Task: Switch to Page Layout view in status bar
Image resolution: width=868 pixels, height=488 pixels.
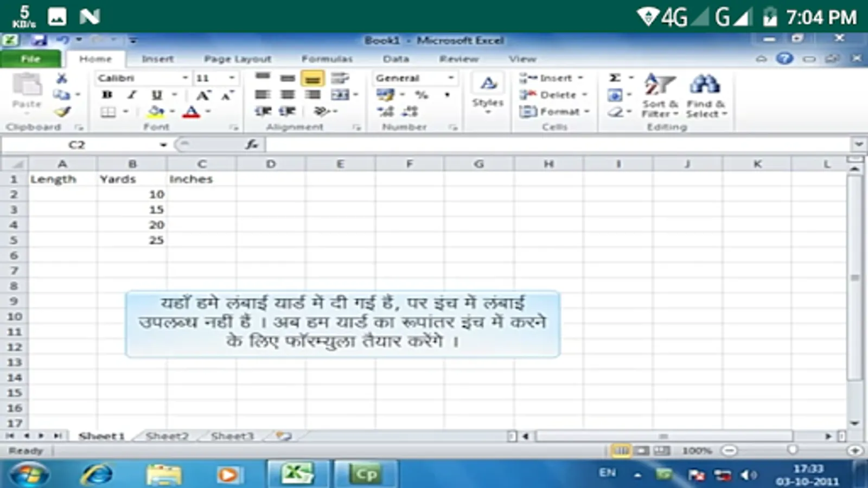Action: pos(641,451)
